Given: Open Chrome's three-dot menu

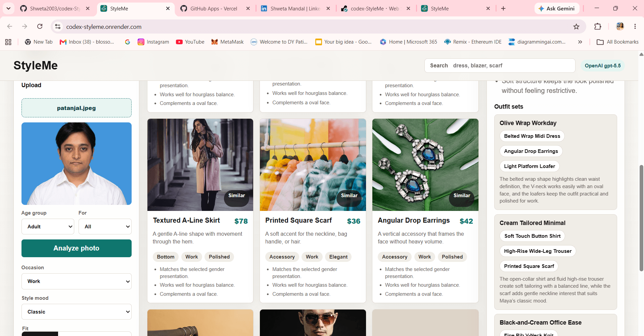Looking at the screenshot, I should click(x=635, y=26).
